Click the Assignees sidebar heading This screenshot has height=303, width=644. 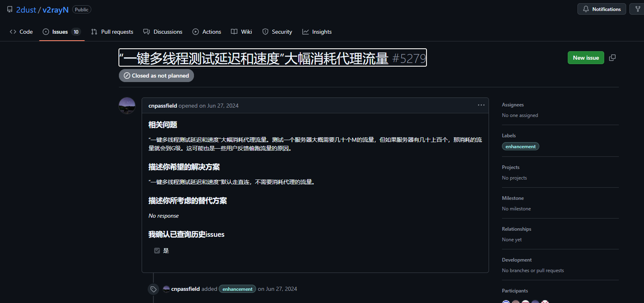(x=513, y=105)
